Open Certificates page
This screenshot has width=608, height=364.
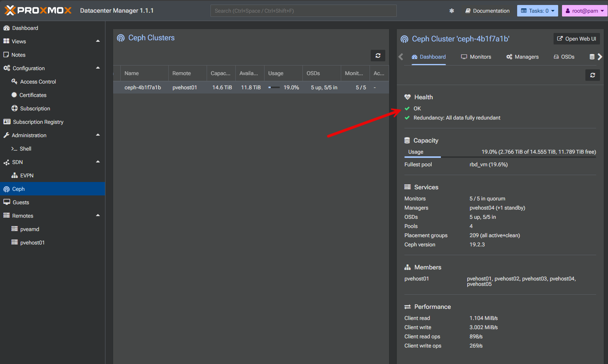(x=53, y=95)
